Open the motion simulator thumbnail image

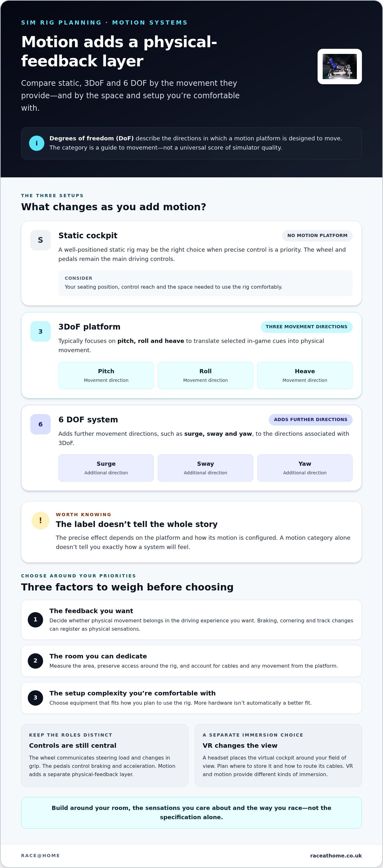(340, 66)
